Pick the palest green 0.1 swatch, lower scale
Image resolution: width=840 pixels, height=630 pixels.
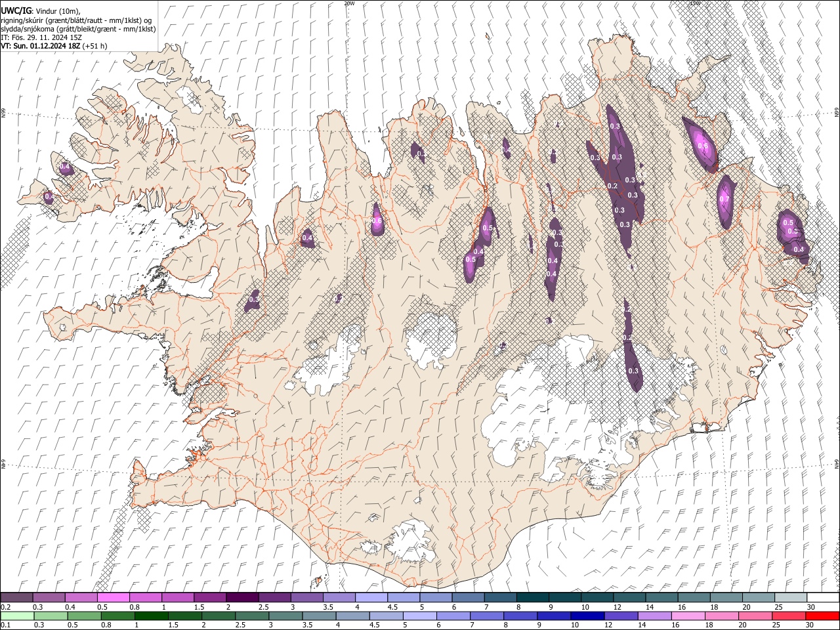pos(16,616)
